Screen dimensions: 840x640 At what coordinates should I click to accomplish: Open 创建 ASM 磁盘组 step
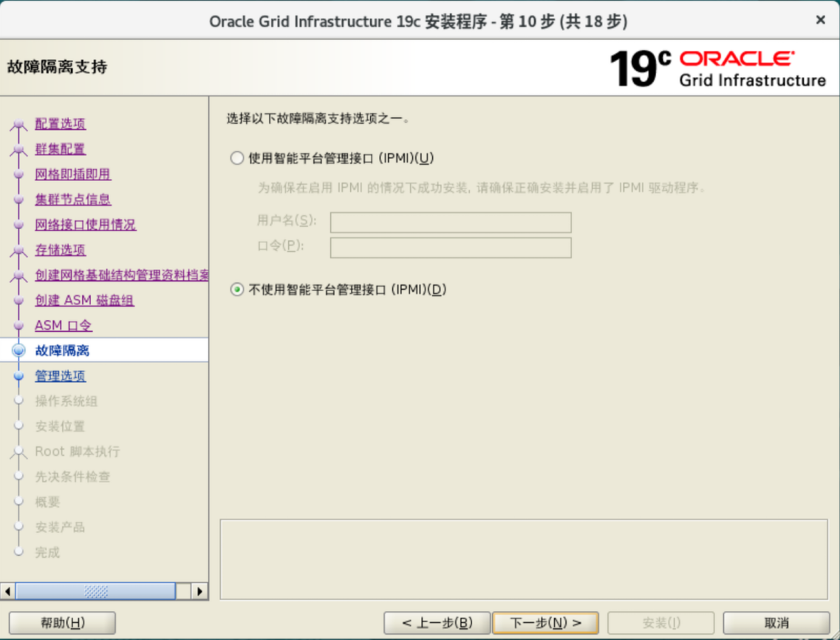point(84,300)
